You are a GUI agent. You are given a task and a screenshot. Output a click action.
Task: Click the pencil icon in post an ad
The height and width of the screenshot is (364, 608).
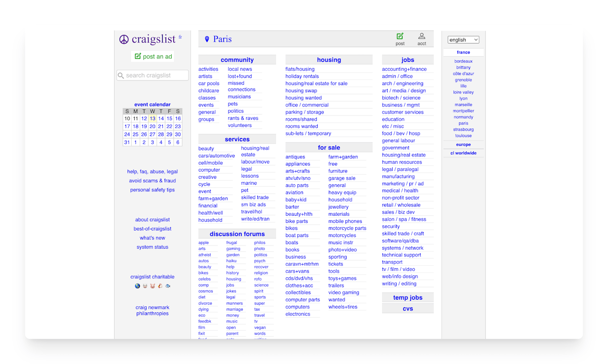138,56
